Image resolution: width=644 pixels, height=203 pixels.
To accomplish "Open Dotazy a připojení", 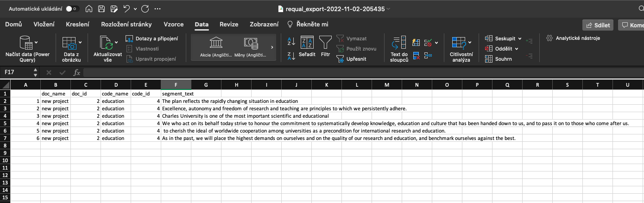I will (152, 38).
